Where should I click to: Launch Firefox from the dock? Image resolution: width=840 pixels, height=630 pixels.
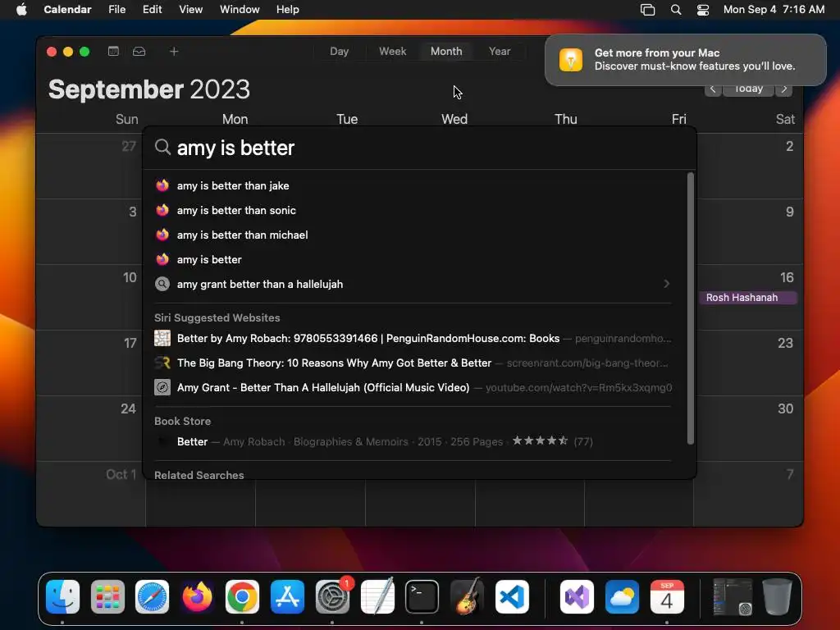point(197,596)
